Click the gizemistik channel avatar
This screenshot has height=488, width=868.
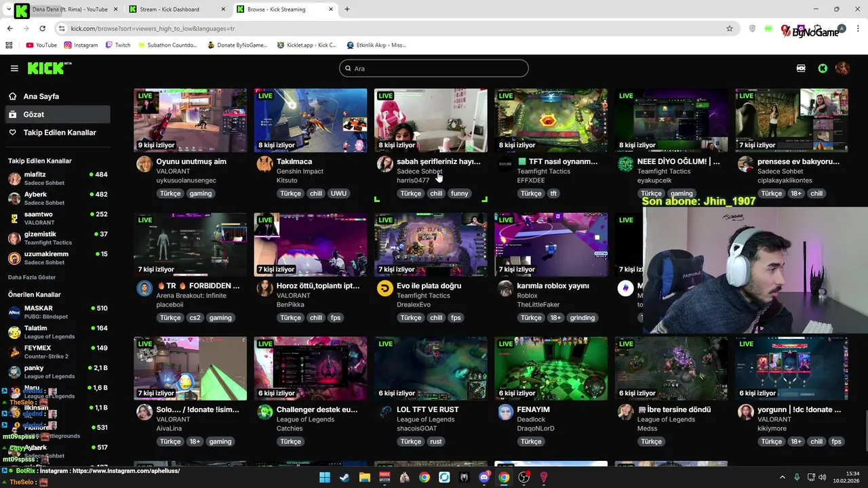14,239
